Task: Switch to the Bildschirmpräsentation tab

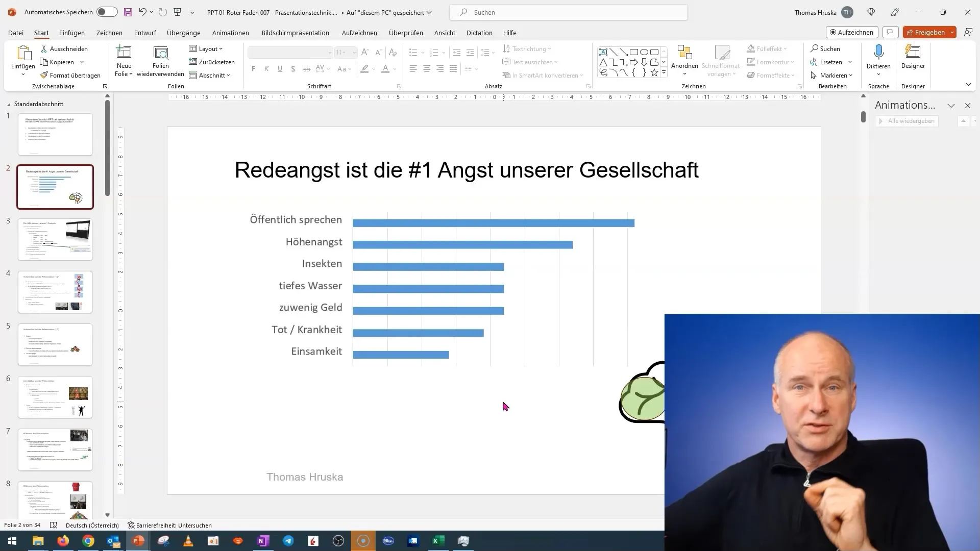Action: click(296, 33)
